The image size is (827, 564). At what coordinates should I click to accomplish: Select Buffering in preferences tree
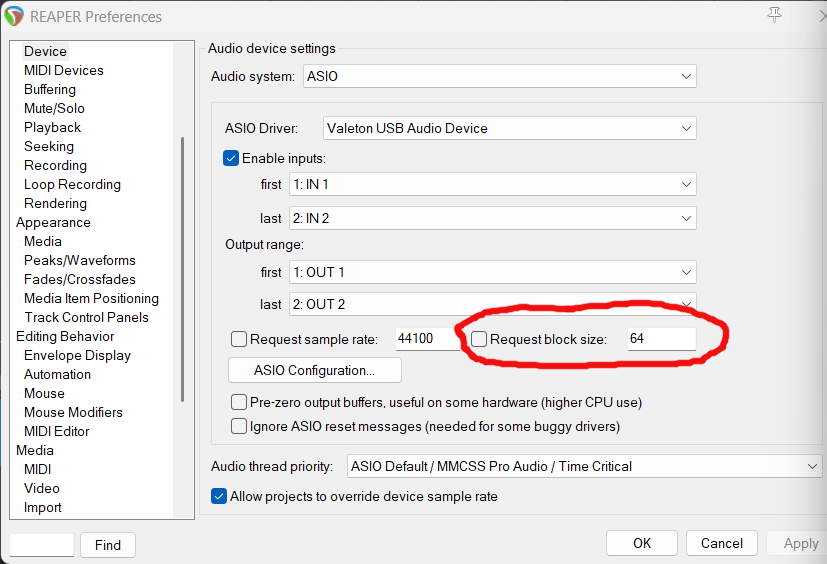(x=50, y=89)
